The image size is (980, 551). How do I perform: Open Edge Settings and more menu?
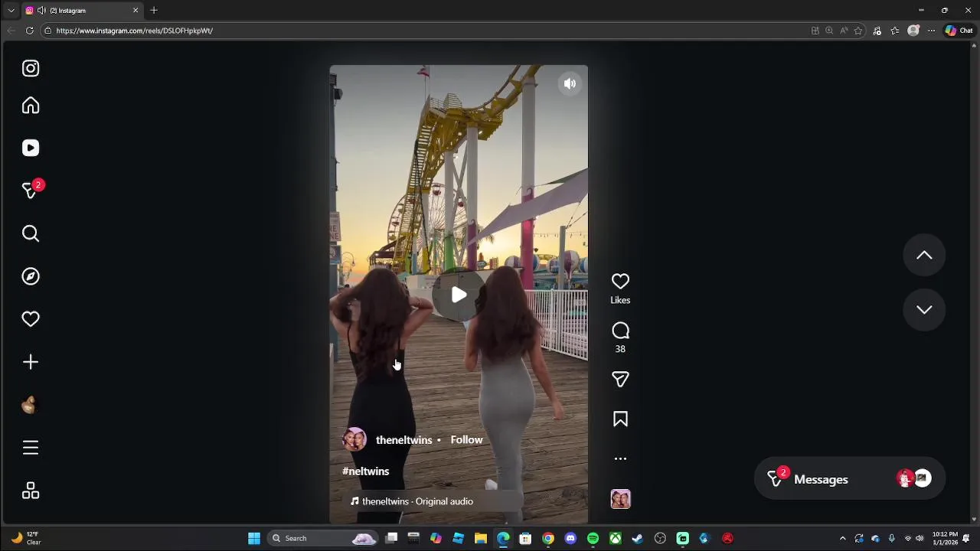(x=931, y=31)
